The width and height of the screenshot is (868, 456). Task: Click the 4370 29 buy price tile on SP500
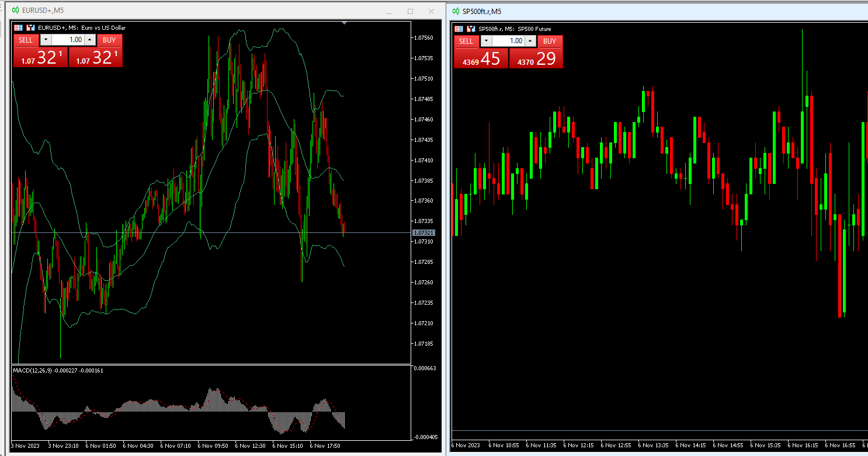pos(536,58)
